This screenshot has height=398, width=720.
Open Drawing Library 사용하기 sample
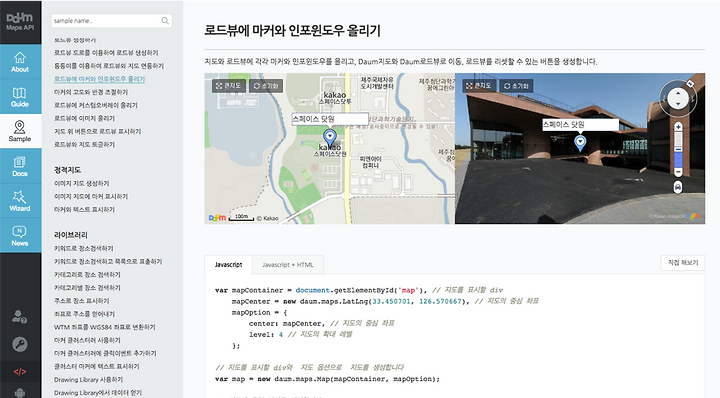89,380
